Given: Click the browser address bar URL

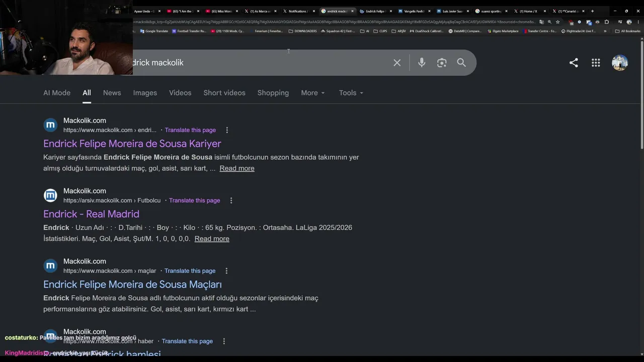Looking at the screenshot, I should (335, 22).
